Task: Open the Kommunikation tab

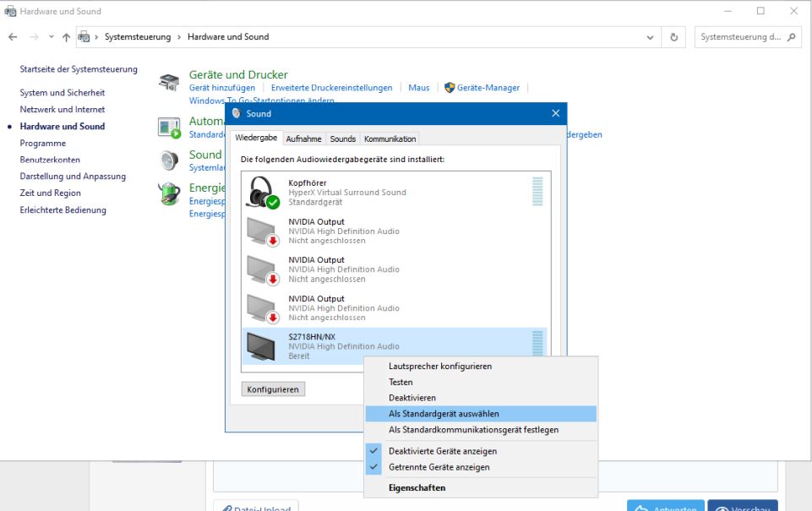Action: click(390, 139)
